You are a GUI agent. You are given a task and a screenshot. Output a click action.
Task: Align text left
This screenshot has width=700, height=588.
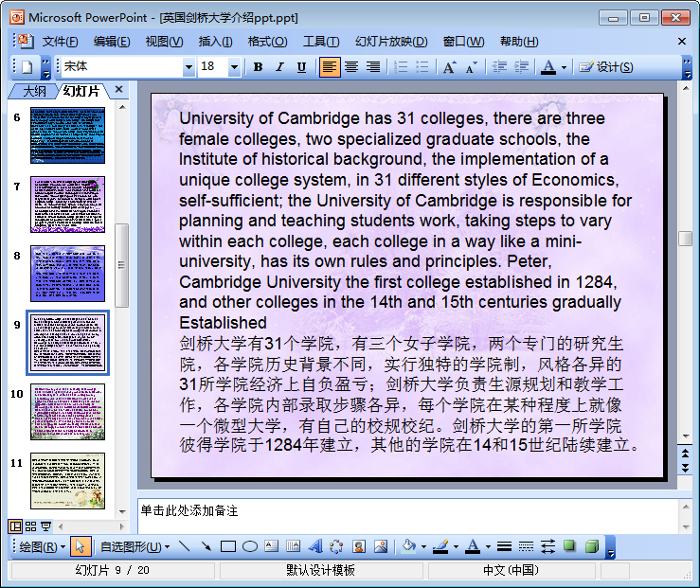tap(330, 67)
